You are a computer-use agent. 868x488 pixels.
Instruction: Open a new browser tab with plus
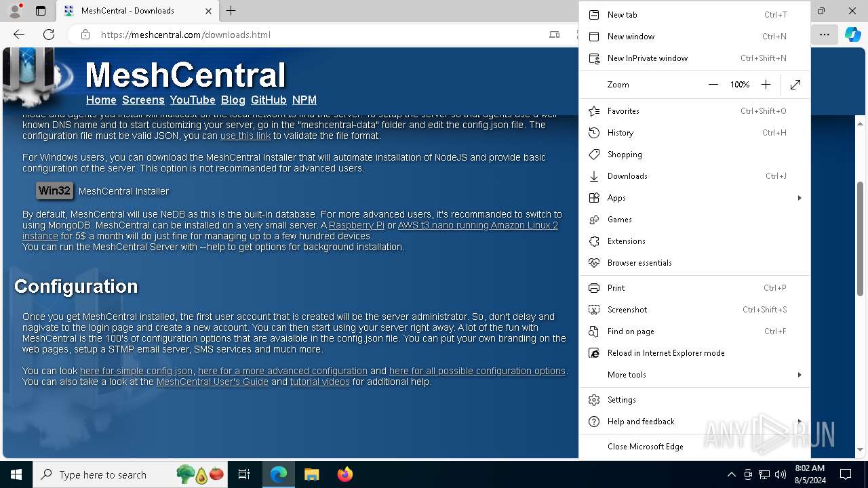231,11
